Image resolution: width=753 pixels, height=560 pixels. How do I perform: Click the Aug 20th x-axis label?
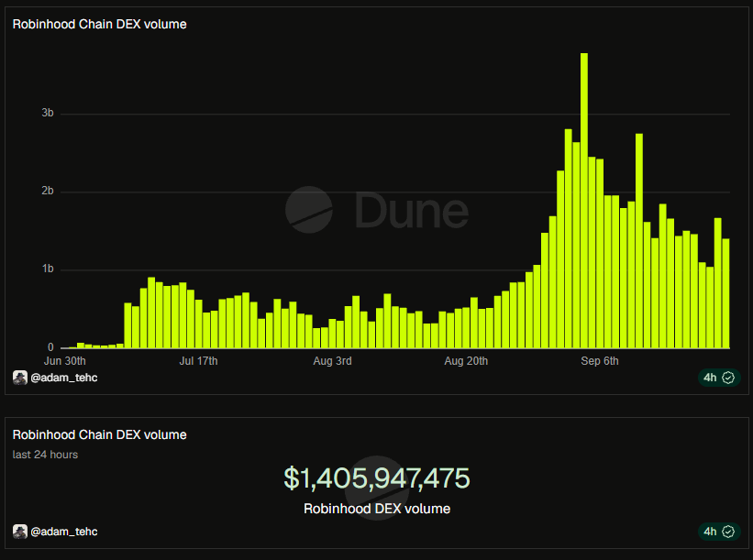point(466,361)
